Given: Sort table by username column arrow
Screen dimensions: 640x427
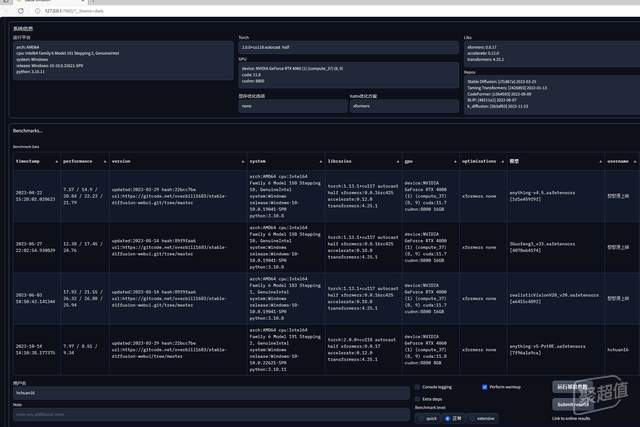Looking at the screenshot, I should [635, 162].
